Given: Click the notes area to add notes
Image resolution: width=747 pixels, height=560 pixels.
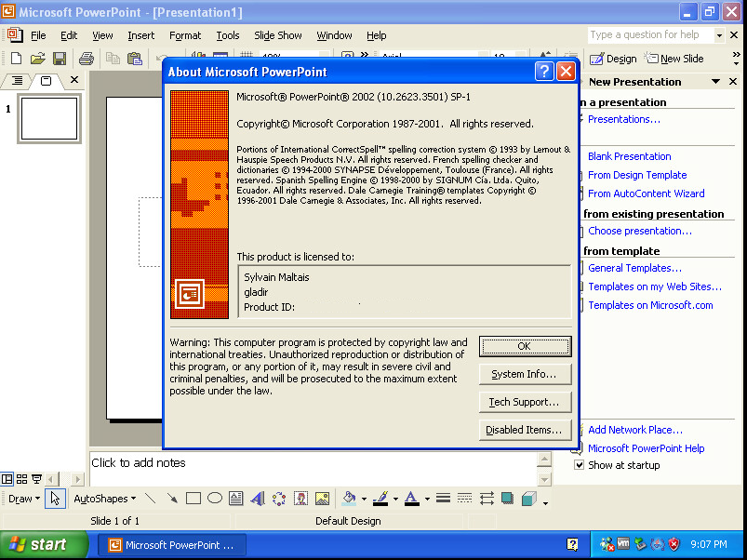Looking at the screenshot, I should coord(312,469).
